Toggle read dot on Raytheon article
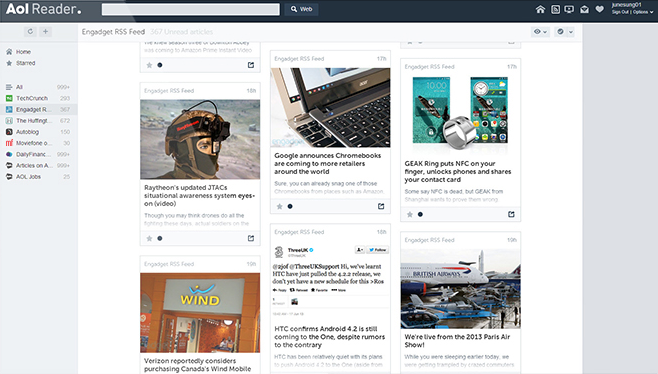Viewport: 658px width, 374px height. 159,238
